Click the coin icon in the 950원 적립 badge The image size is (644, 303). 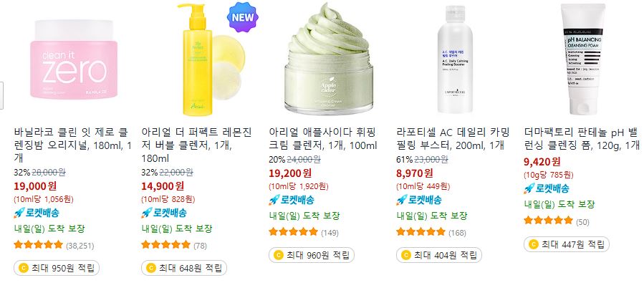(24, 269)
